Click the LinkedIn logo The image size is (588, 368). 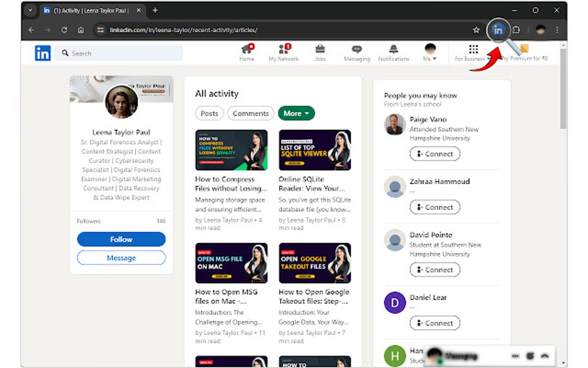click(x=42, y=52)
